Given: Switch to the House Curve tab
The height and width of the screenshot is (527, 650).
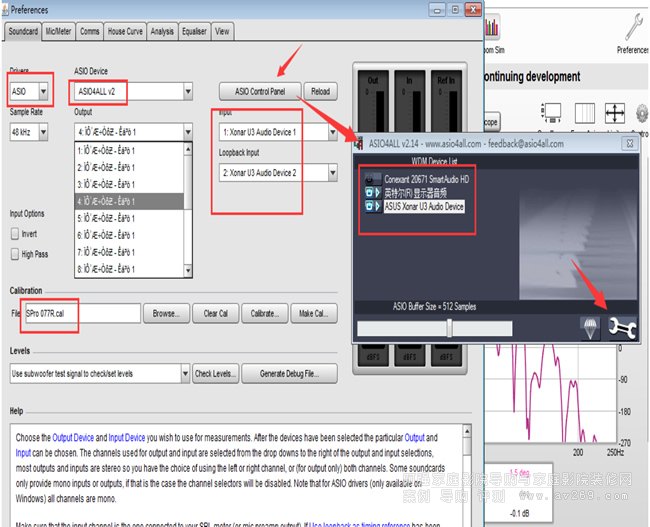Looking at the screenshot, I should tap(125, 31).
